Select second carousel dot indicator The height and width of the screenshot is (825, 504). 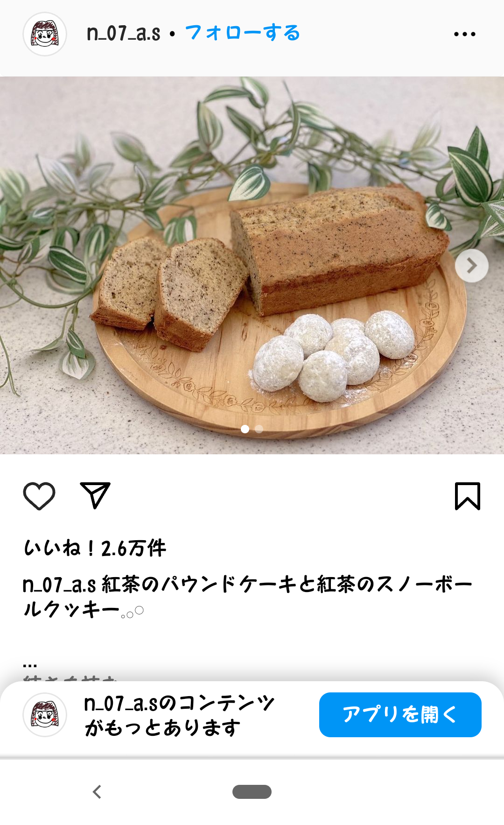point(259,429)
